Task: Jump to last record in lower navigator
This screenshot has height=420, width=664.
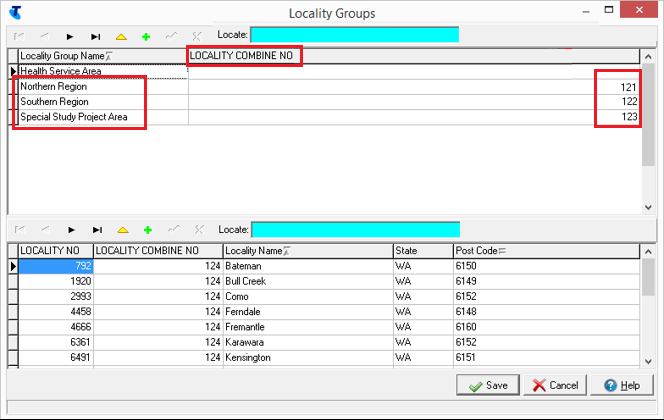Action: pos(97,230)
